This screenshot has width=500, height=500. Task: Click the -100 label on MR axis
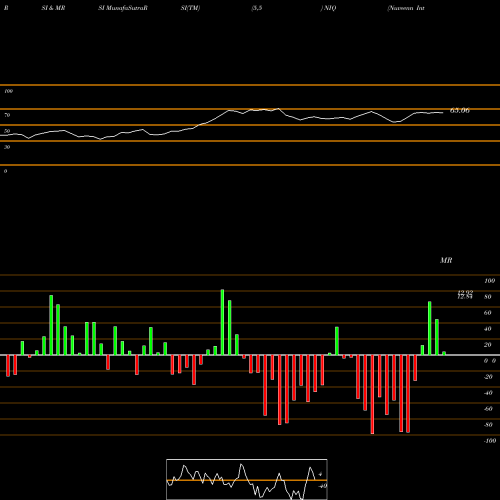[490, 441]
